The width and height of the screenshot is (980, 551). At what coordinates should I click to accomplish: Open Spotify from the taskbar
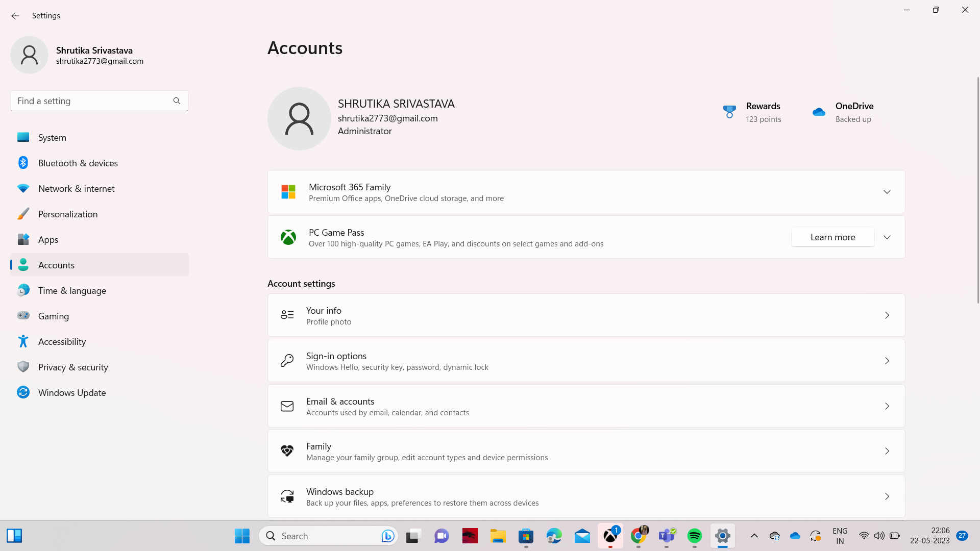[x=694, y=536]
